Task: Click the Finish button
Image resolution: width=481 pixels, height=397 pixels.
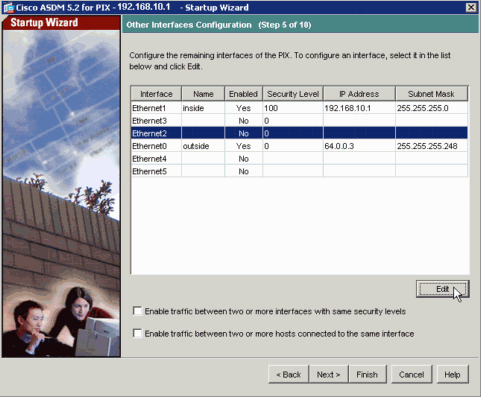Action: 367,375
